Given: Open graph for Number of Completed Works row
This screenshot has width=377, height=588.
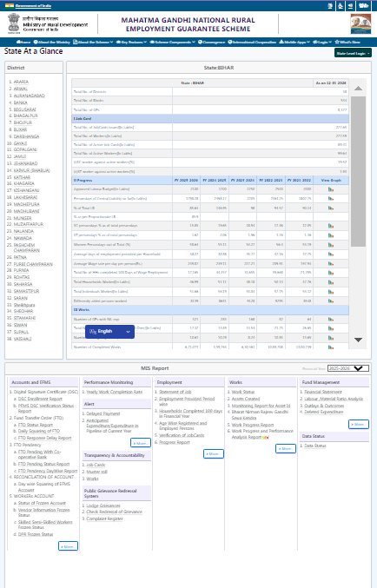Looking at the screenshot, I should [x=331, y=347].
